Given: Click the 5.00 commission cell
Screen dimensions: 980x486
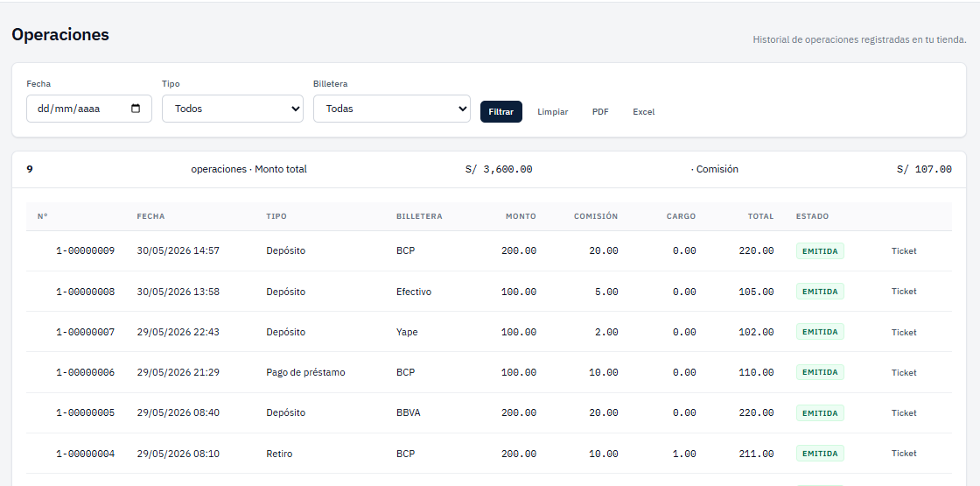Looking at the screenshot, I should [x=606, y=292].
